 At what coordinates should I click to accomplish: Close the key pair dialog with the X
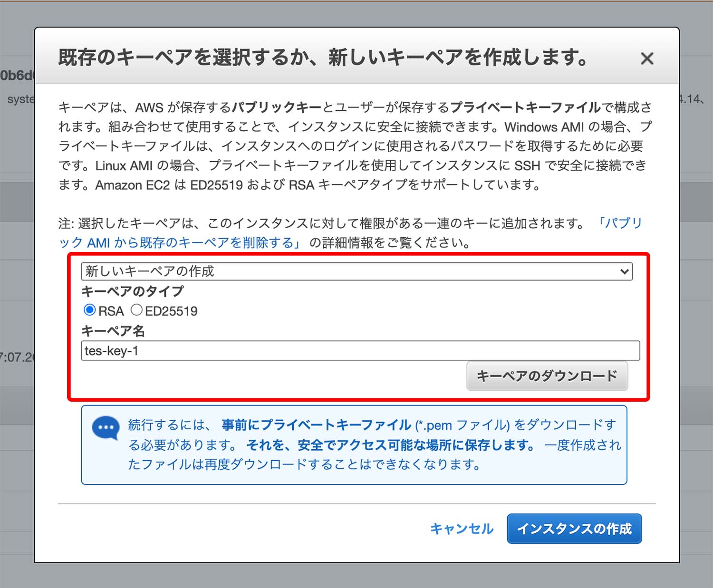[x=647, y=58]
